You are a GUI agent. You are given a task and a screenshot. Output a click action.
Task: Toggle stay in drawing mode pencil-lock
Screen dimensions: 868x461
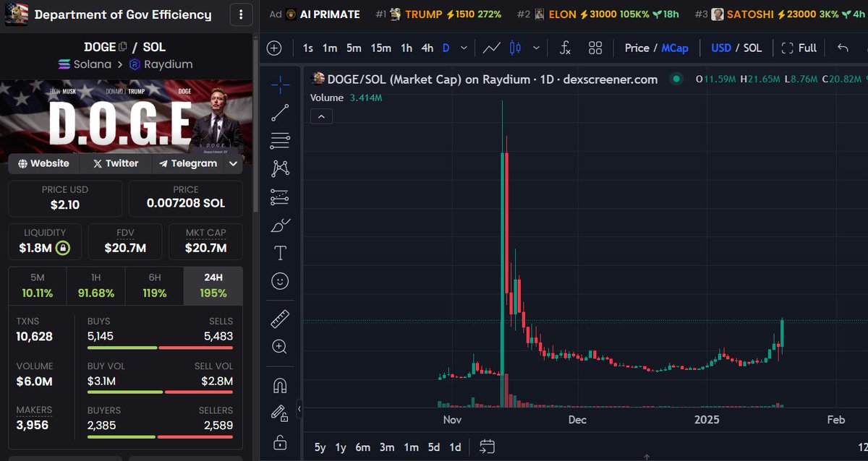[280, 413]
